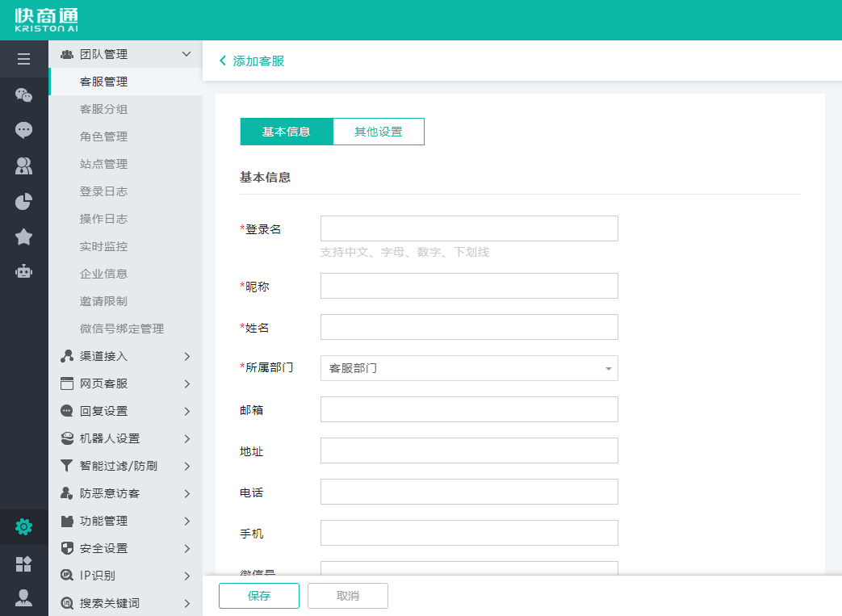Click the hamburger menu icon in sidebar
842x616 pixels.
tap(23, 59)
